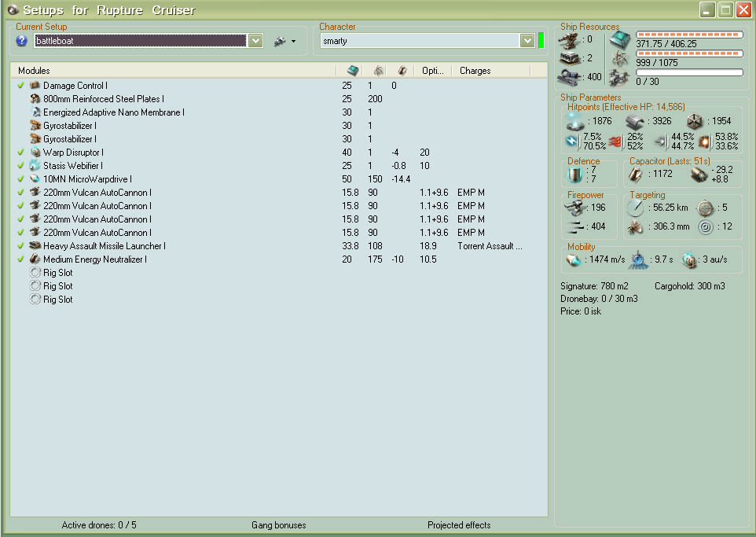Click the scan resolution icon 306.3 mm

(636, 226)
